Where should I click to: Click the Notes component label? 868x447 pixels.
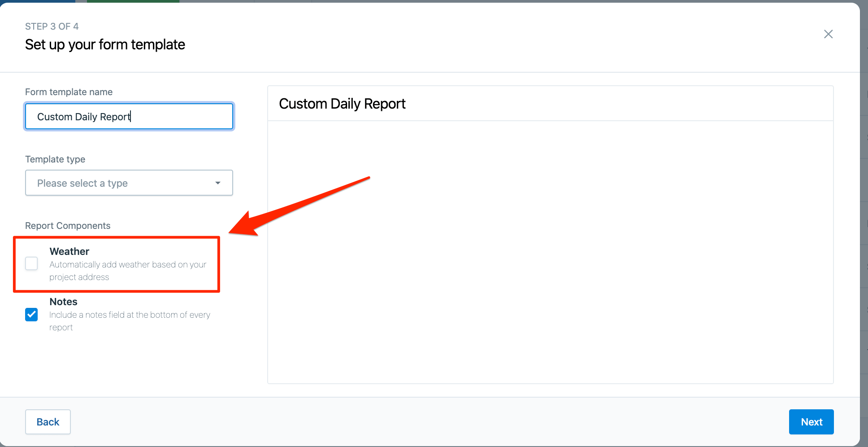coord(63,302)
